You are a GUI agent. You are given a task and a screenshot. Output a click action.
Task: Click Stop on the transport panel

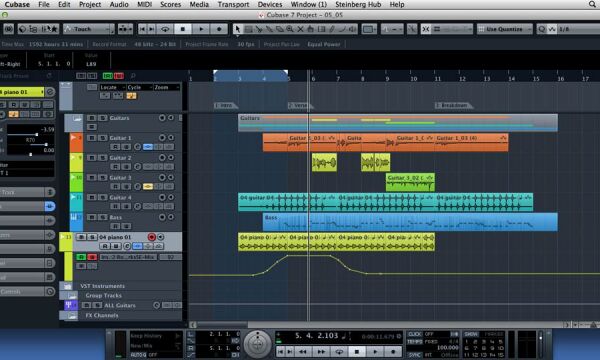(357, 351)
